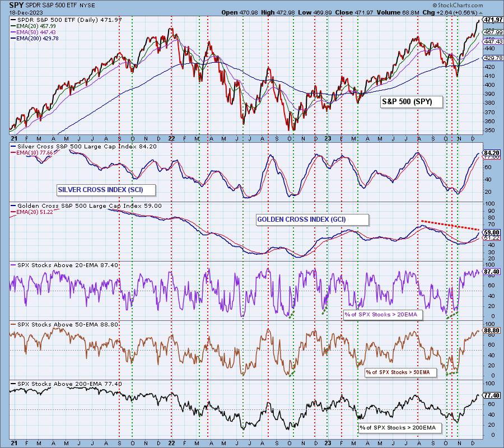Click the '21' year label on bottom axis
This screenshot has height=448, width=504.
coord(14,443)
